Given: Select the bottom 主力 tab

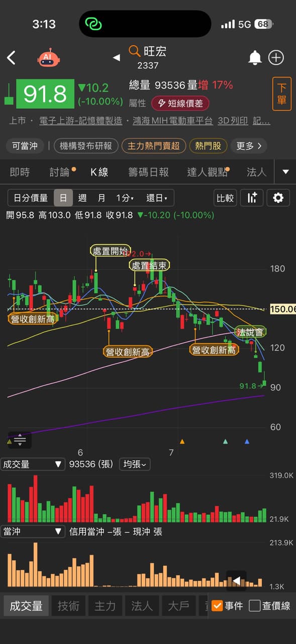Looking at the screenshot, I should point(105,606).
